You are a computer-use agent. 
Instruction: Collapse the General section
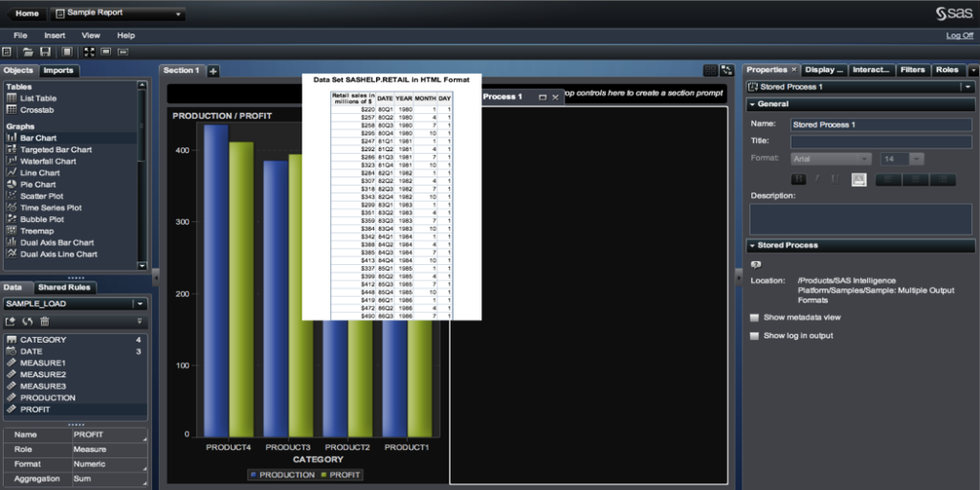752,104
